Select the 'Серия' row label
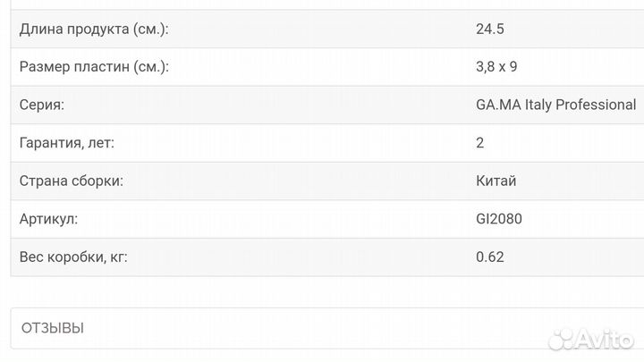 [x=41, y=105]
